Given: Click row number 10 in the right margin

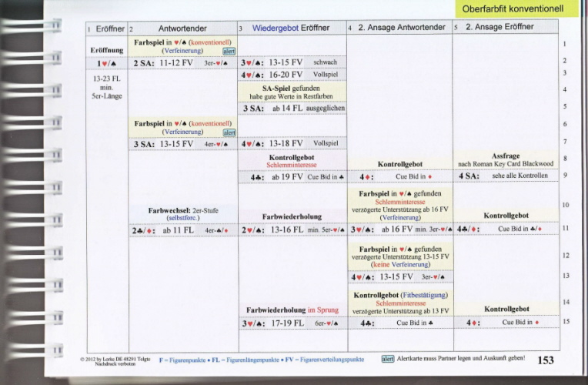Looking at the screenshot, I should pos(566,205).
